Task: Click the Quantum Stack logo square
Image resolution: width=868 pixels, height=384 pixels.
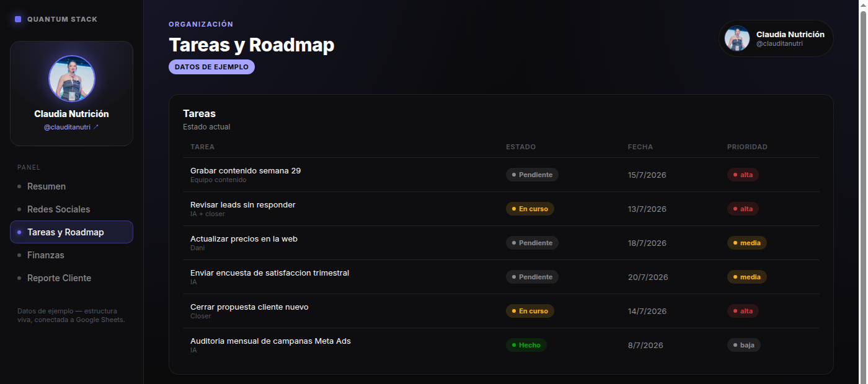Action: click(18, 19)
